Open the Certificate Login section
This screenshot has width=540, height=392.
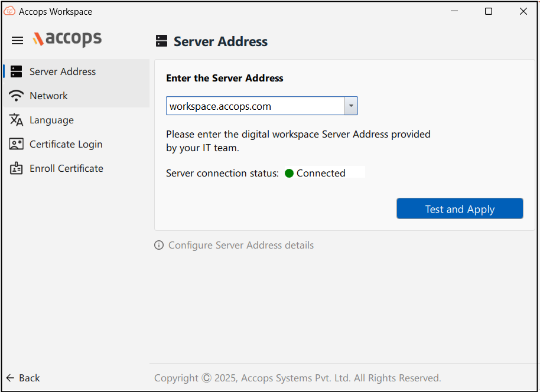76,144
